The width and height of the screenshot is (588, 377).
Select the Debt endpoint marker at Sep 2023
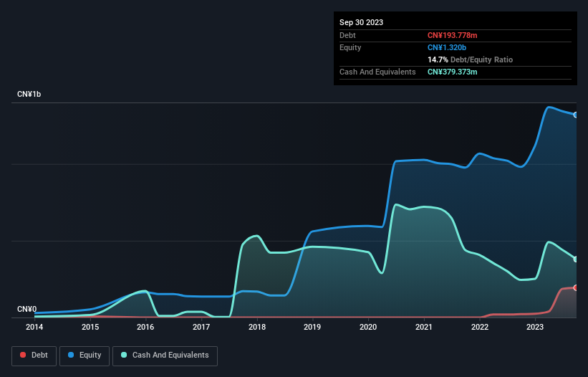tap(576, 287)
